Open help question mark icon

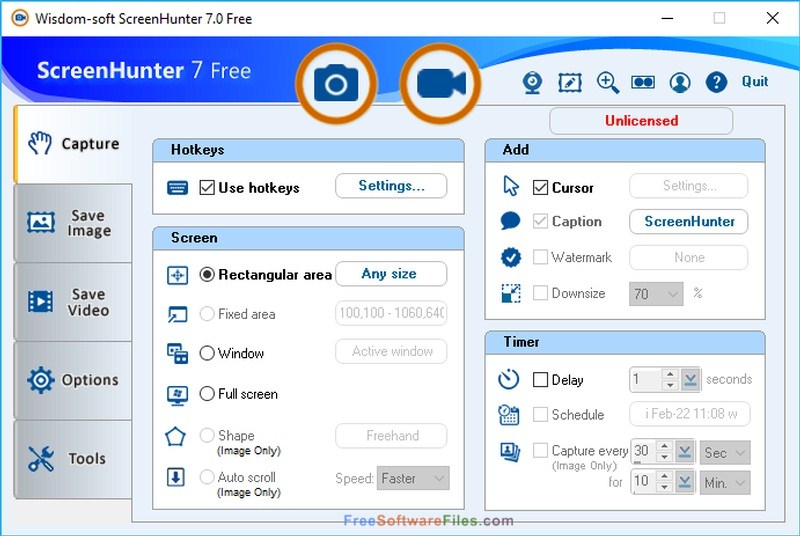point(716,82)
